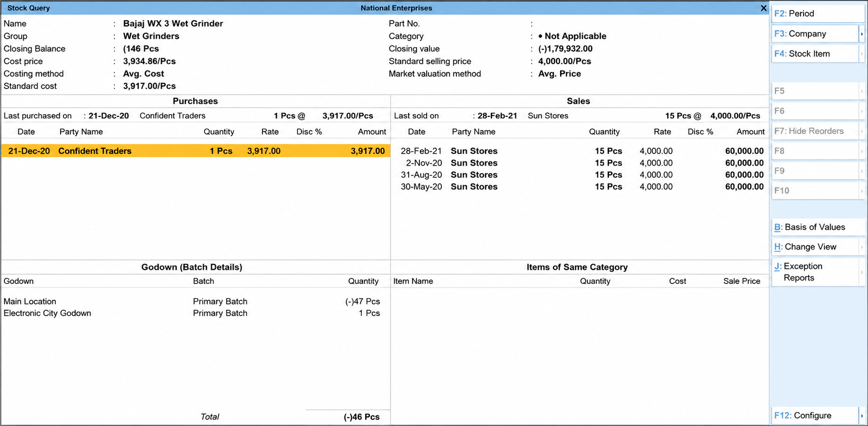This screenshot has height=426, width=868.
Task: Click the Rate header under Sales
Action: 662,132
